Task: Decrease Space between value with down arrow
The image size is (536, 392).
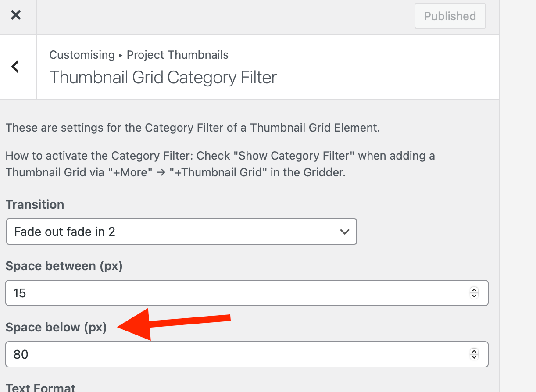Action: point(474,296)
